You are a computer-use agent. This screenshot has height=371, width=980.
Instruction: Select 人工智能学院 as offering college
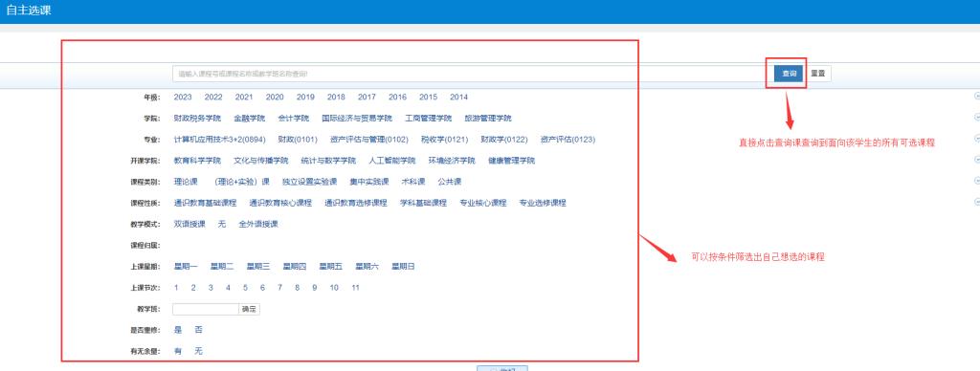point(391,161)
